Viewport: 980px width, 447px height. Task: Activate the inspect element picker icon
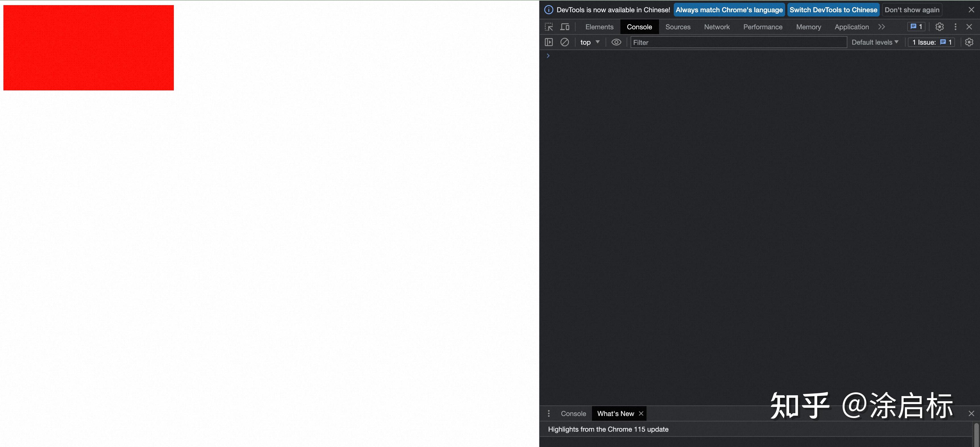pyautogui.click(x=549, y=27)
